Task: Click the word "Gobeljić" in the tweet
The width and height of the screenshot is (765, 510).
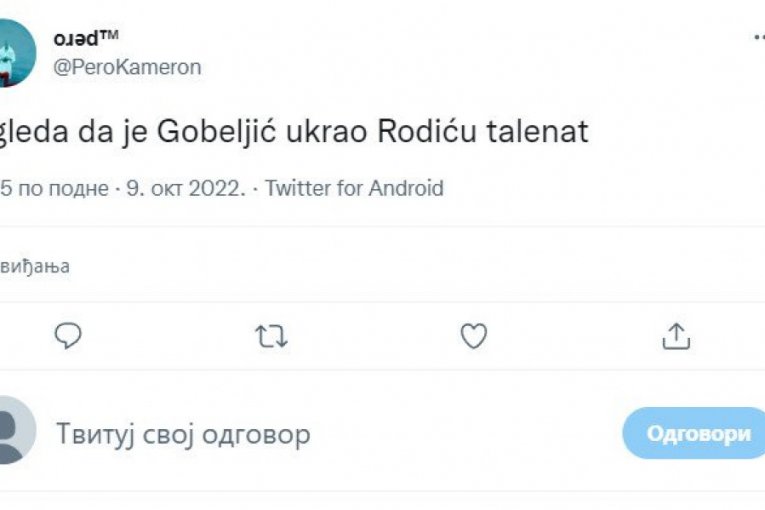Action: point(200,132)
